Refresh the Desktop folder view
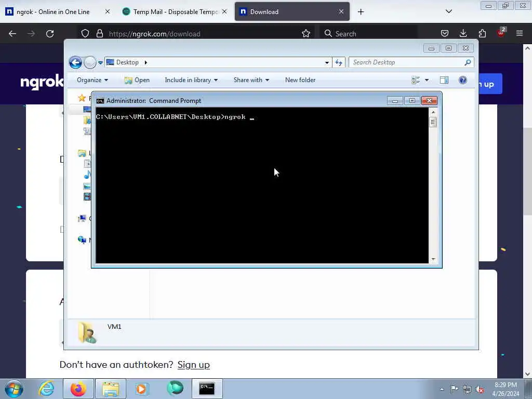This screenshot has height=399, width=532. click(x=339, y=62)
